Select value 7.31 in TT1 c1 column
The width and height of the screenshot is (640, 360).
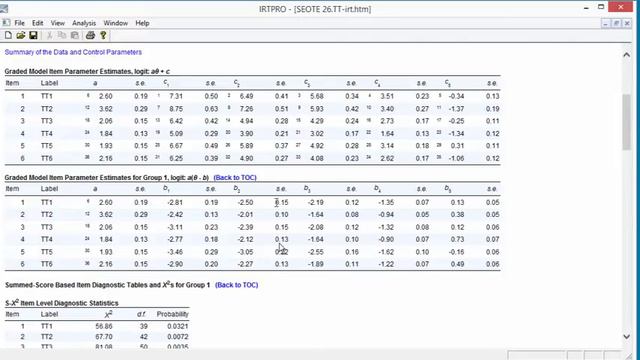click(176, 96)
